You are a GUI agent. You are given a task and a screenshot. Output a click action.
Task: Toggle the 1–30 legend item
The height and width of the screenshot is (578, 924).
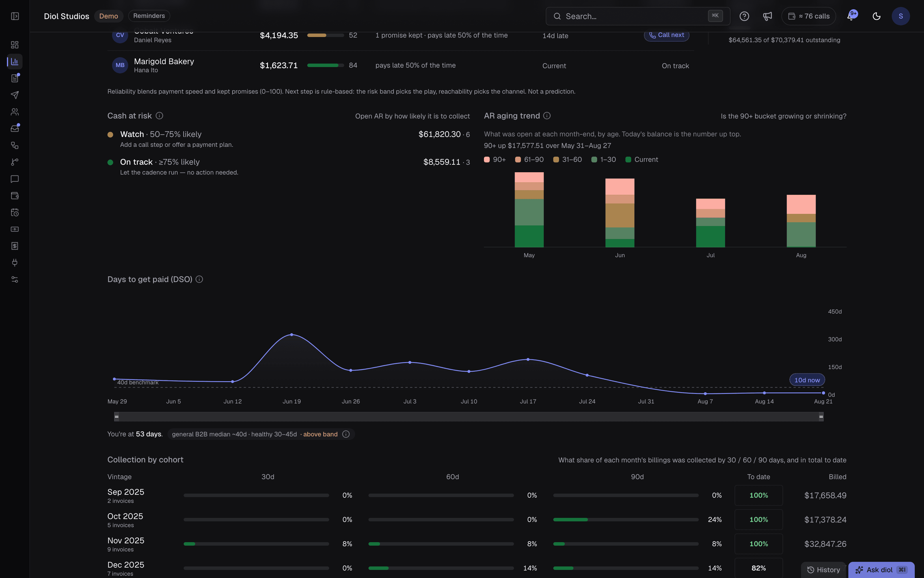point(604,160)
